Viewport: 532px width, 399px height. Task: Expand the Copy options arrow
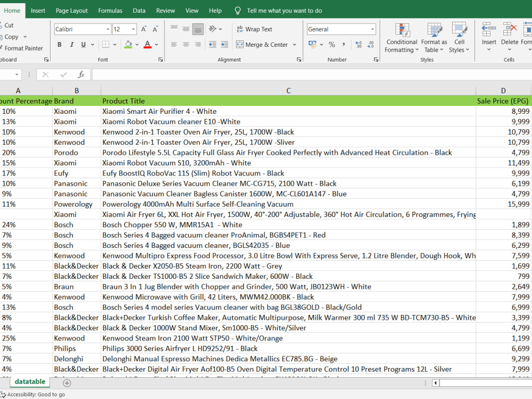pyautogui.click(x=25, y=37)
